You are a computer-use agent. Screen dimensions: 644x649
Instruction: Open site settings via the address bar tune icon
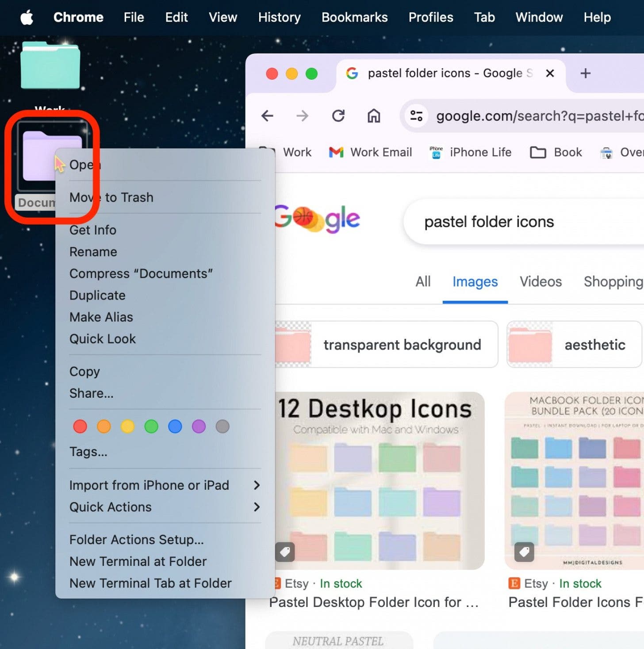coord(416,116)
